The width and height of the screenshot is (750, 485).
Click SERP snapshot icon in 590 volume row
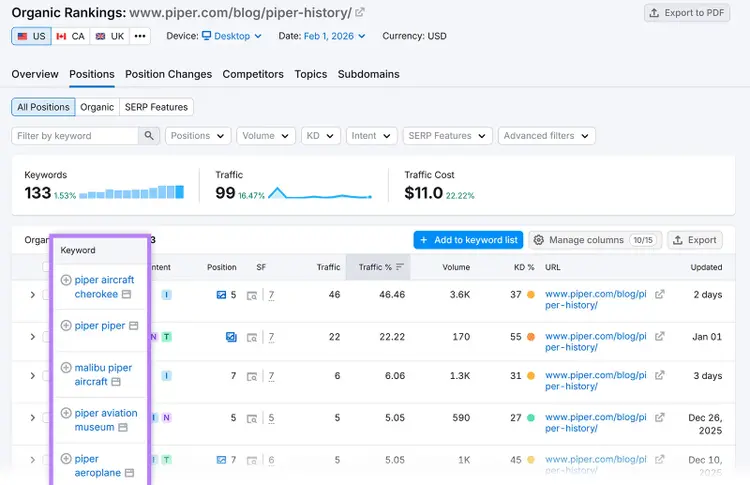point(252,419)
